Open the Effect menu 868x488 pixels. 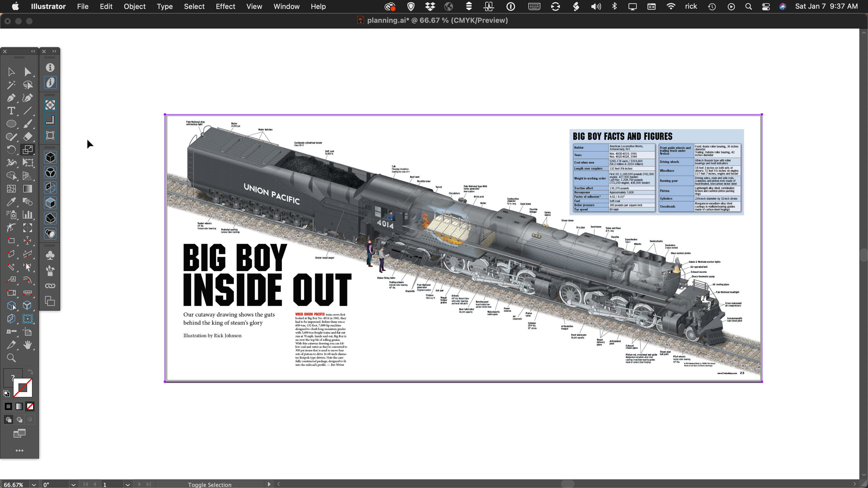[x=225, y=7]
